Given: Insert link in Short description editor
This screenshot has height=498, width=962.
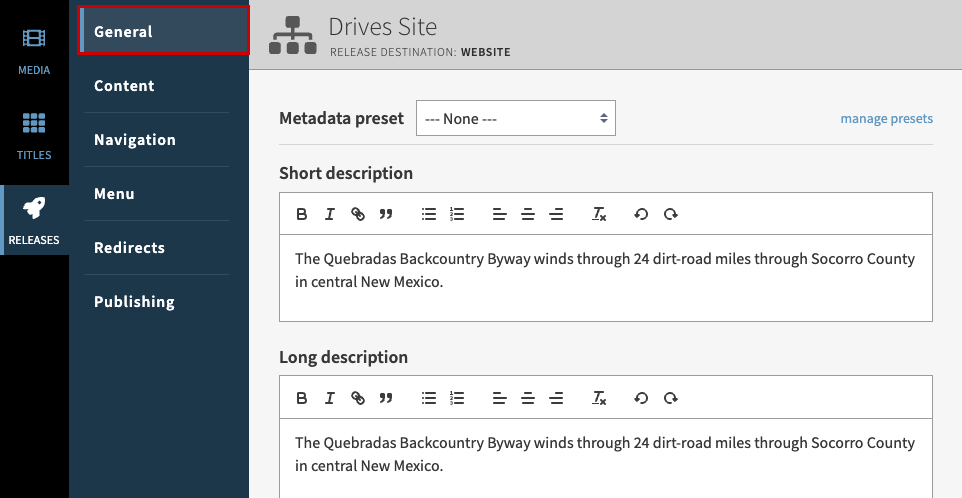Looking at the screenshot, I should [358, 214].
